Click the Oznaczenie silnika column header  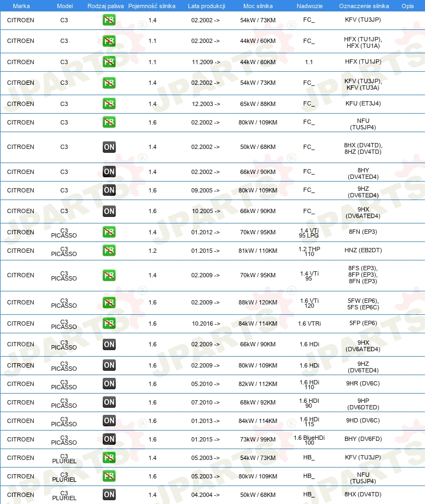pyautogui.click(x=364, y=6)
